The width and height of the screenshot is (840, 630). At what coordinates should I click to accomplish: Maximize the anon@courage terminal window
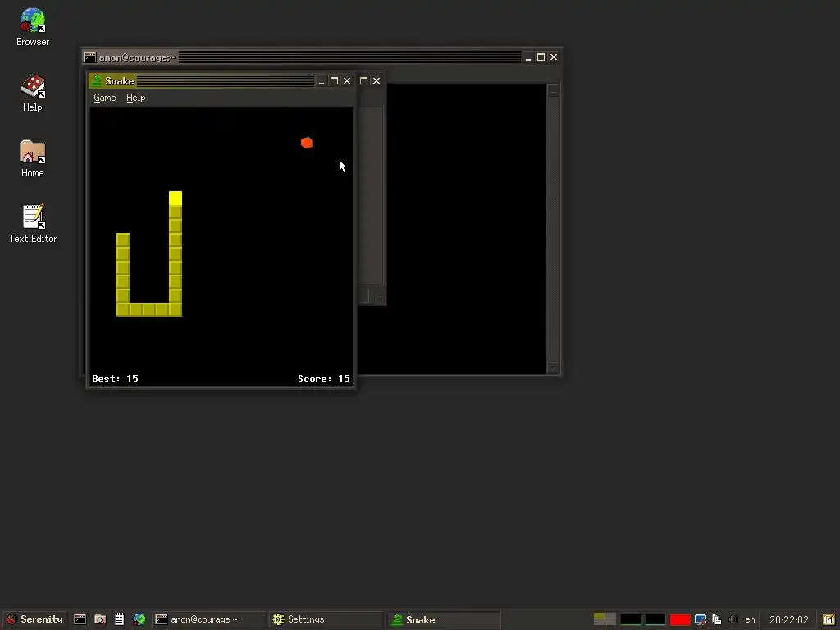pyautogui.click(x=541, y=57)
